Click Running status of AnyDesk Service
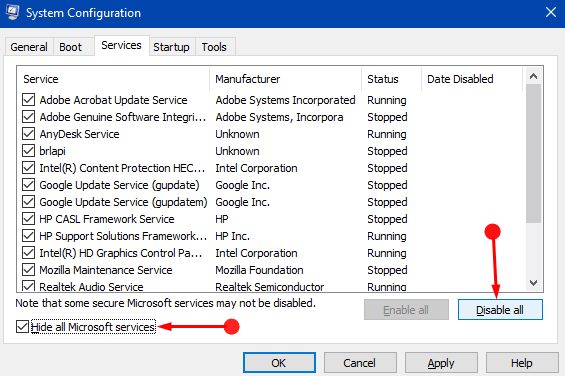 coord(387,134)
